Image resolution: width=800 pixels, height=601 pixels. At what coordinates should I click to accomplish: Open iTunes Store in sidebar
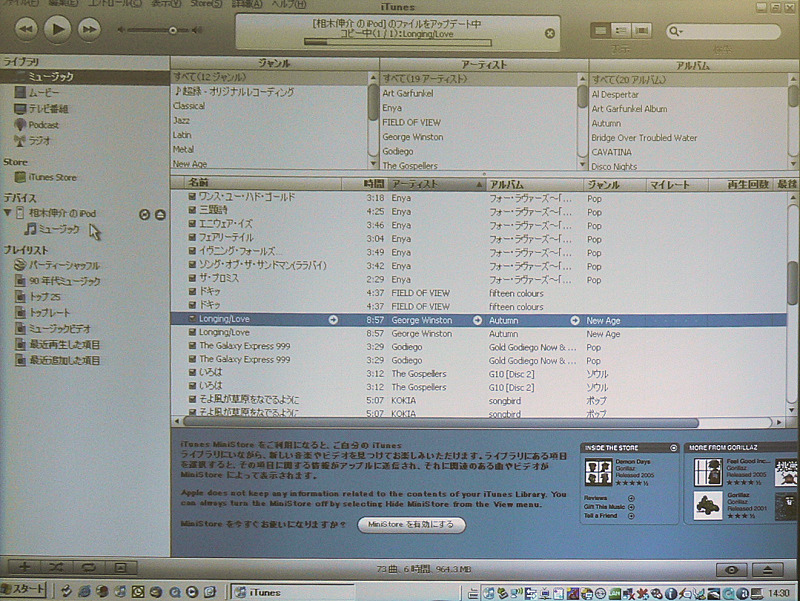click(52, 177)
